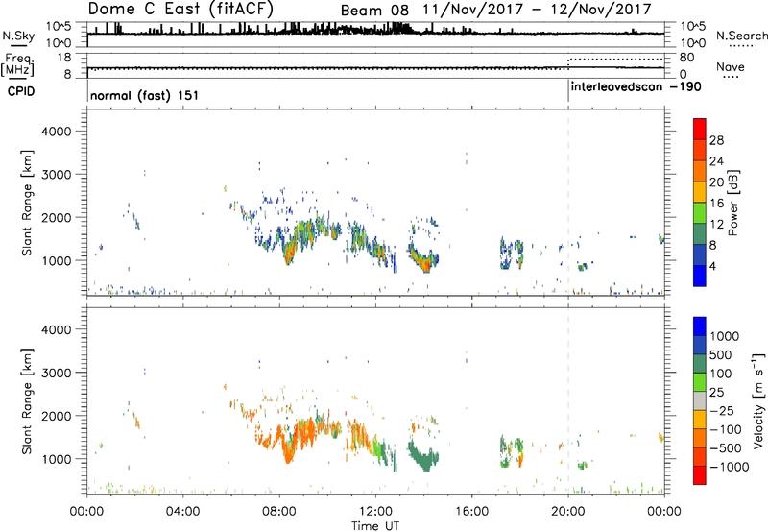Screen dimensions: 768x532
Task: Click the 'N.Search' legend label
Action: (742, 36)
